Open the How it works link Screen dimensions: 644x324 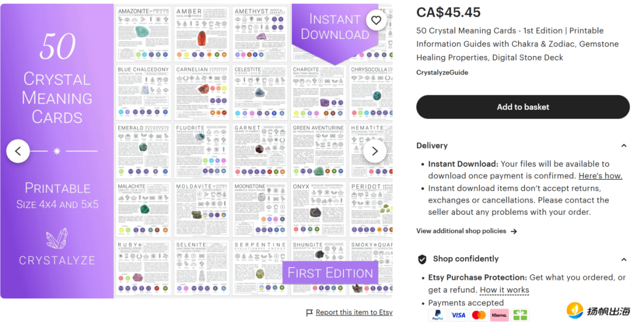tap(504, 290)
